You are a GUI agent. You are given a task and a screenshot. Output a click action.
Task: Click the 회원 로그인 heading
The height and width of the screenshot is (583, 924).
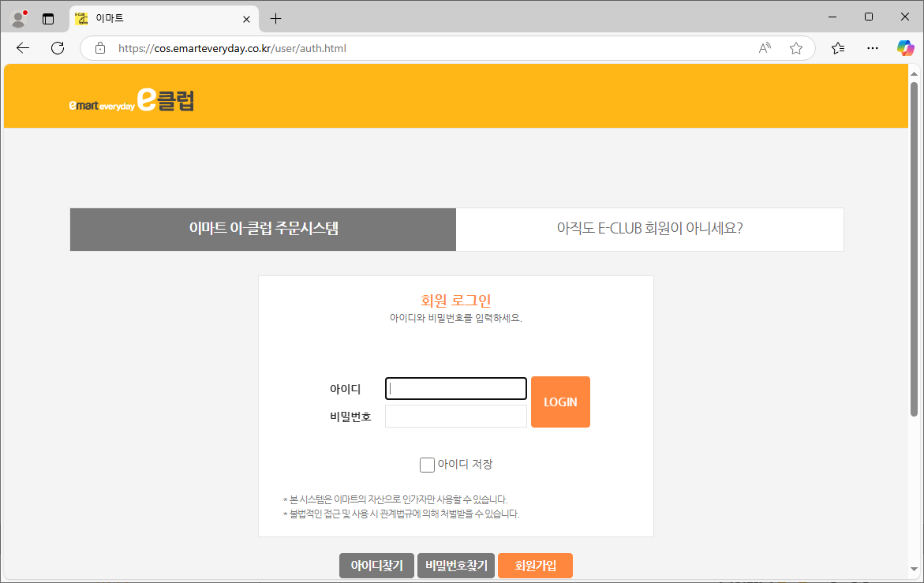(456, 301)
